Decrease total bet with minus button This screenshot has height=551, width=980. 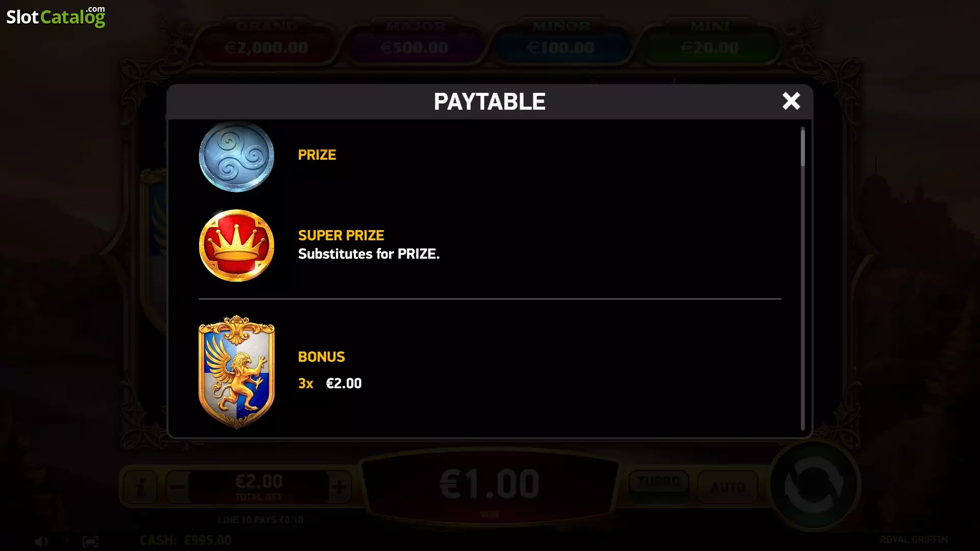click(177, 487)
